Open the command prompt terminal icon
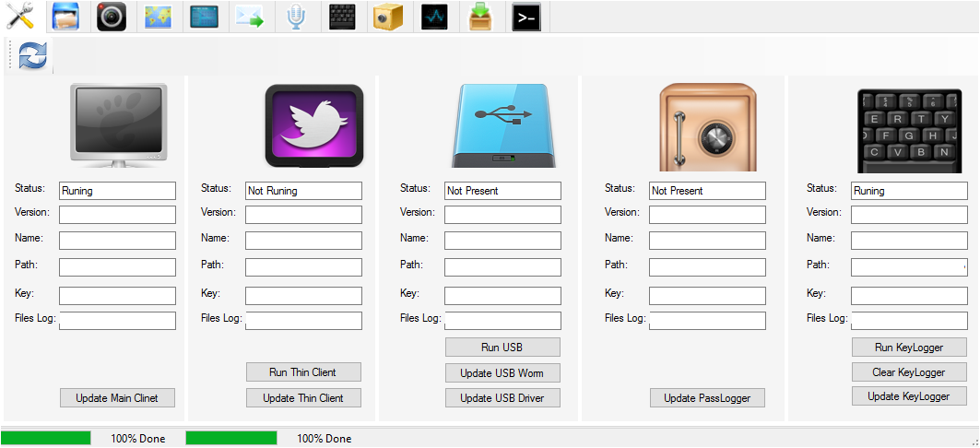Viewport: 980px width, 448px height. (525, 17)
